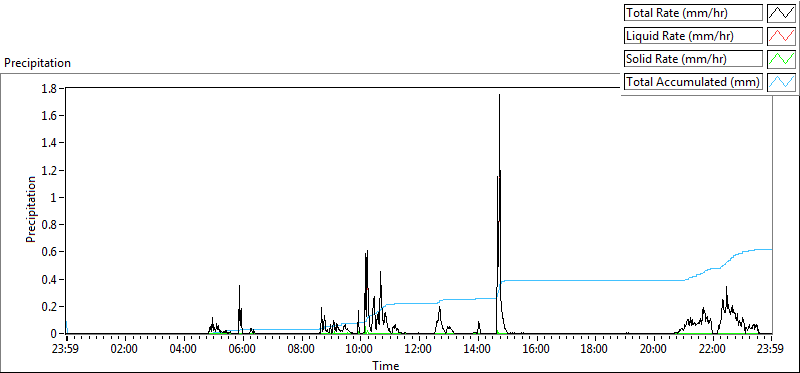This screenshot has height=373, width=800.
Task: Click the 1 y-axis tick label
Action: (x=55, y=197)
